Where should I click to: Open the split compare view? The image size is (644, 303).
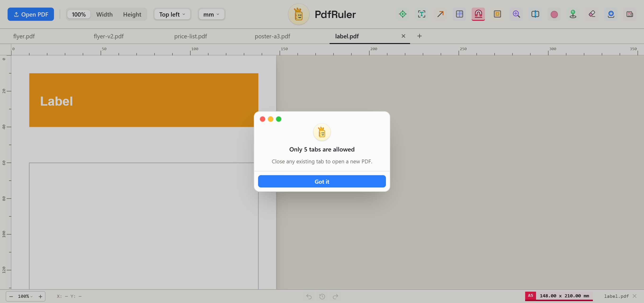535,14
